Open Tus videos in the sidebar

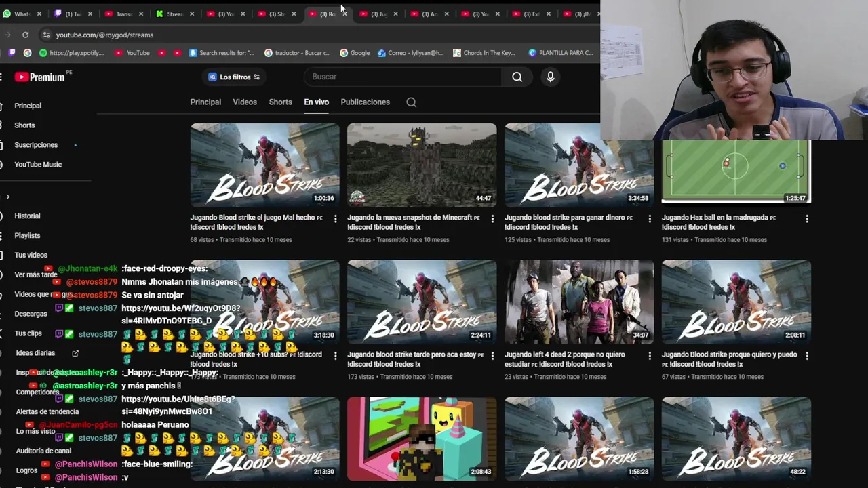click(31, 256)
